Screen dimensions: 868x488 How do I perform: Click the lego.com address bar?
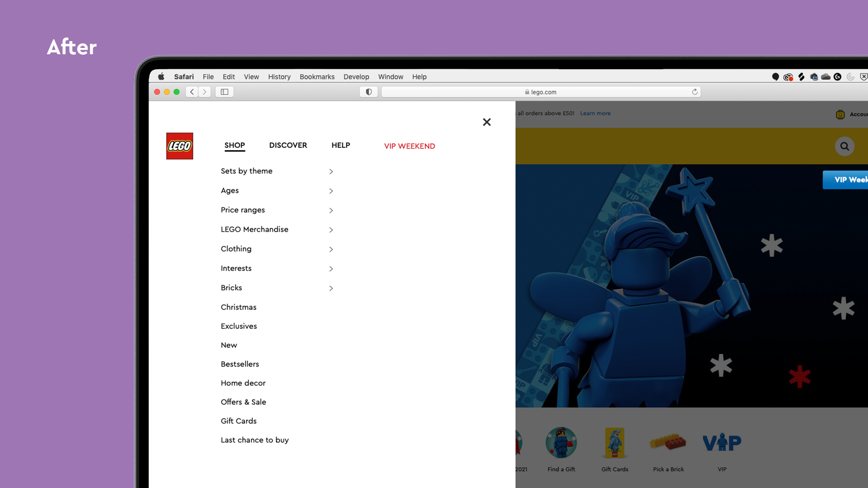coord(541,92)
